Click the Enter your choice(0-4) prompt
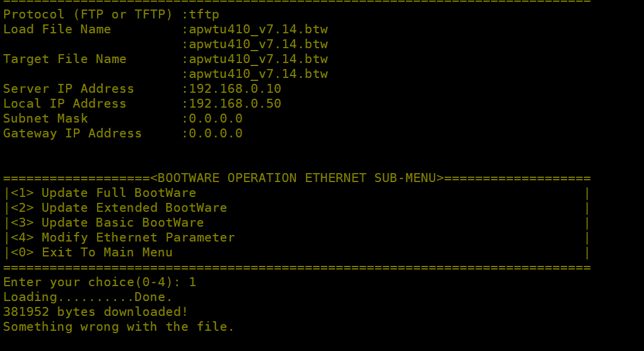644x351 pixels. [95, 282]
